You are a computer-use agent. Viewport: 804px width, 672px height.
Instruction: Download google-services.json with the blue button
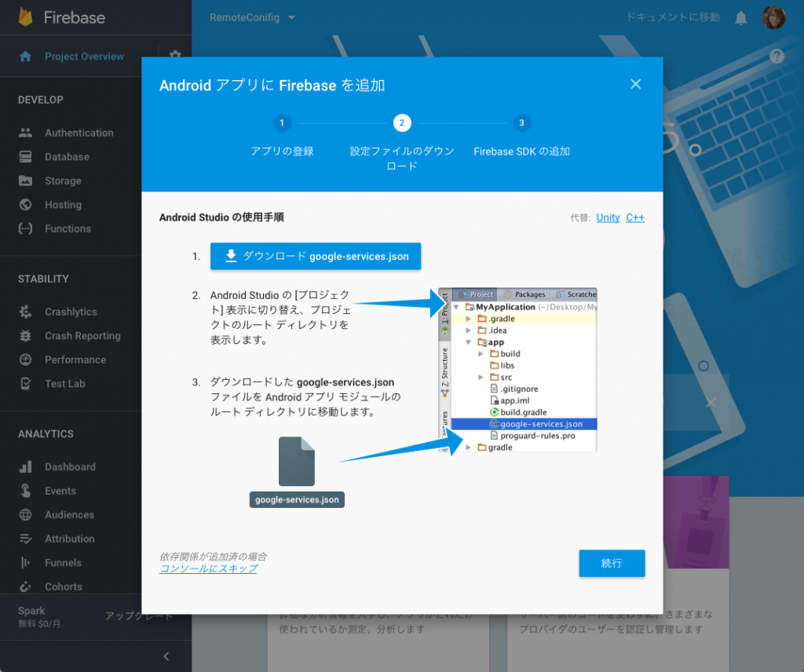[316, 256]
